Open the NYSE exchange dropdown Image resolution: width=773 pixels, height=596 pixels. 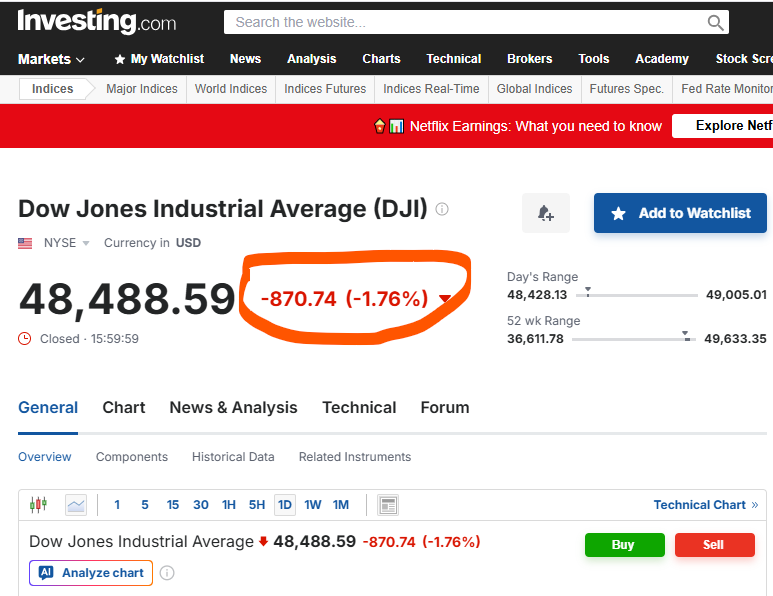[x=67, y=243]
